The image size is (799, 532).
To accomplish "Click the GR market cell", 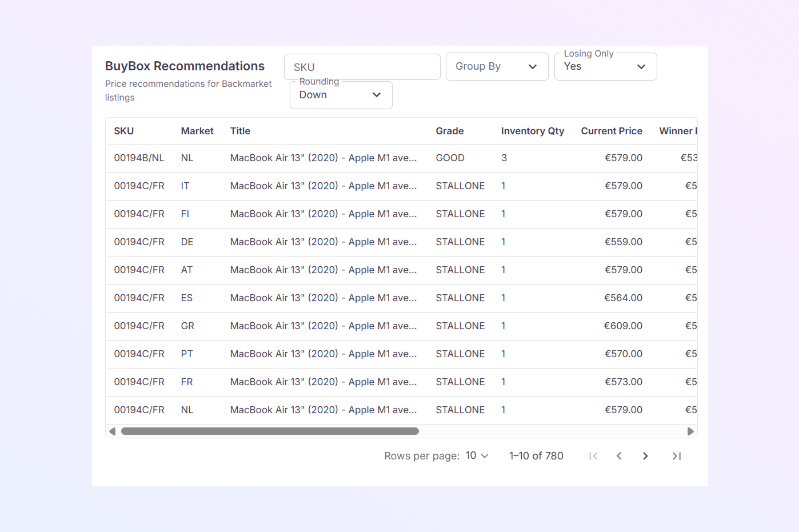I will pyautogui.click(x=187, y=326).
